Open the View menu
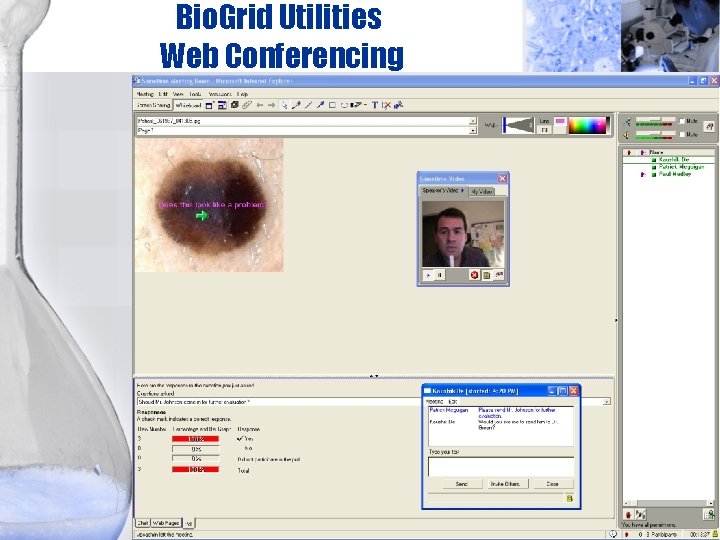 [178, 94]
